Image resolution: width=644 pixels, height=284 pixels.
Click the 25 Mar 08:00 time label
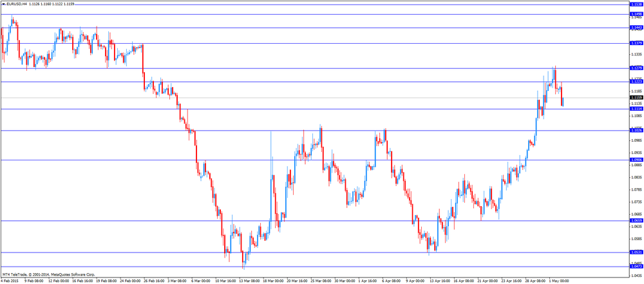click(322, 281)
